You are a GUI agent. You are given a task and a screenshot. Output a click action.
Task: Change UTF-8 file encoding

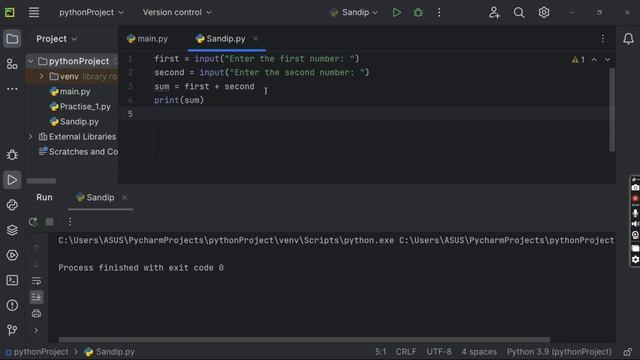(439, 352)
